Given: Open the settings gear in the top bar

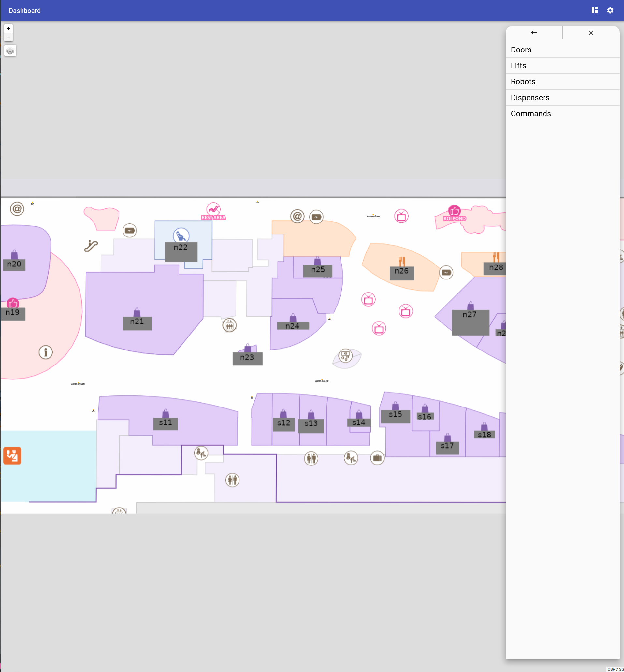Looking at the screenshot, I should point(610,10).
